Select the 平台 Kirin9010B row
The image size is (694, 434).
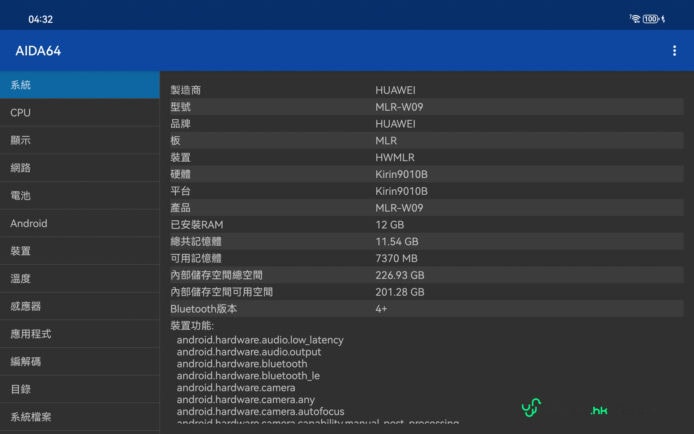(427, 191)
